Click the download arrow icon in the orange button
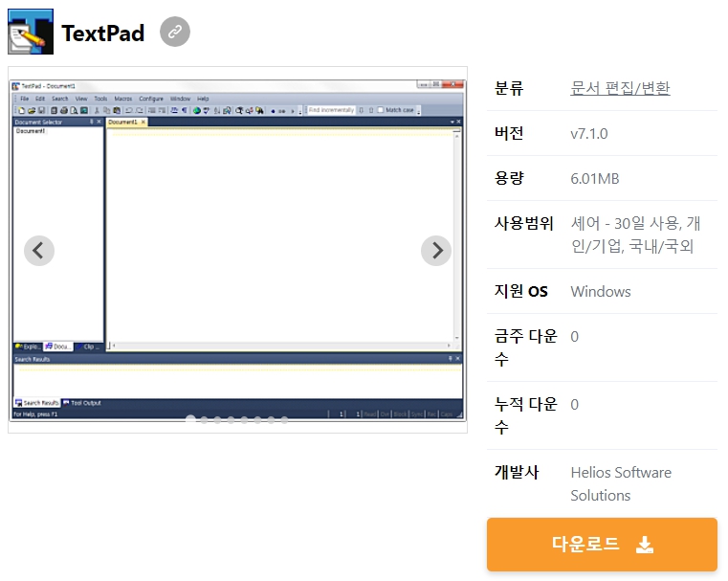The image size is (728, 581). (x=645, y=545)
